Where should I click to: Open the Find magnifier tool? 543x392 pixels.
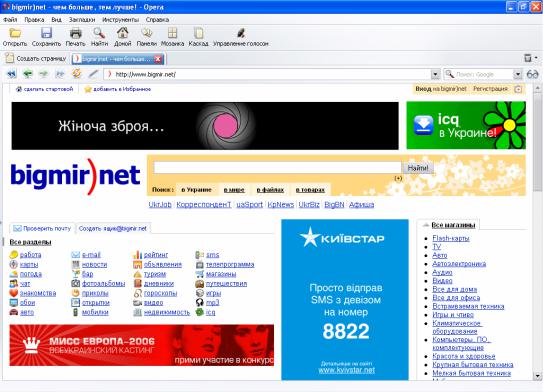point(99,33)
